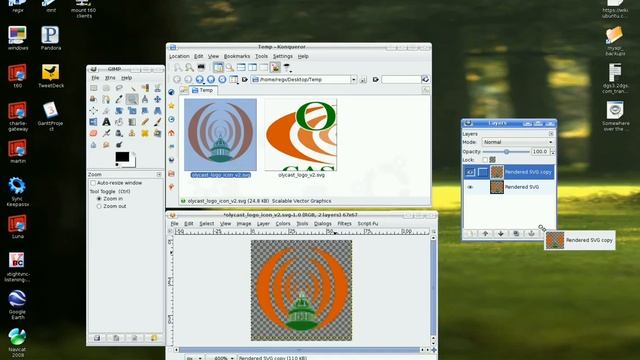Viewport: 640px width, 360px height.
Task: Open the Filters menu in GIMP image window
Action: (x=344, y=224)
